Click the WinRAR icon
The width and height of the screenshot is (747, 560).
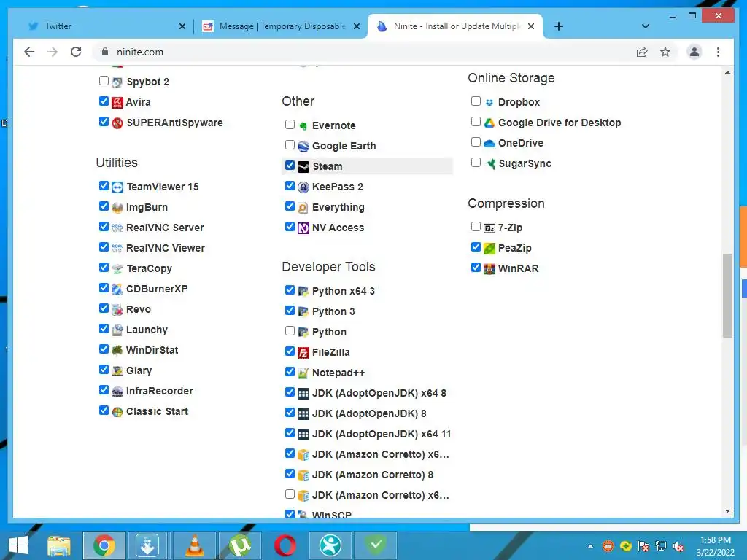489,269
